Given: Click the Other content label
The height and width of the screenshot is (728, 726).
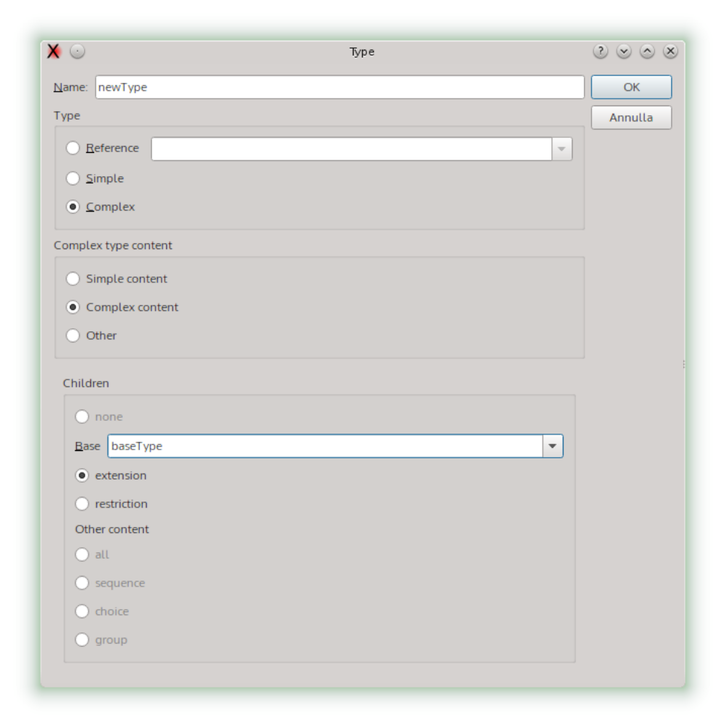Looking at the screenshot, I should coord(112,529).
